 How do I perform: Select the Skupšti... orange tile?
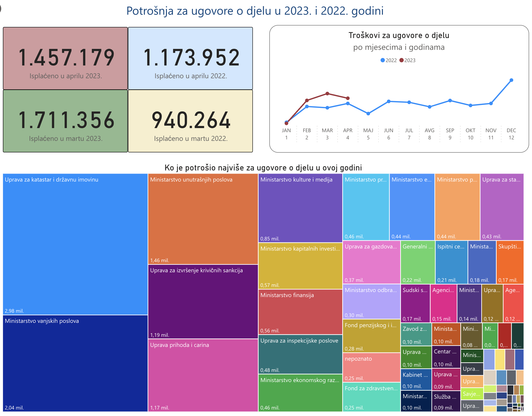click(510, 262)
